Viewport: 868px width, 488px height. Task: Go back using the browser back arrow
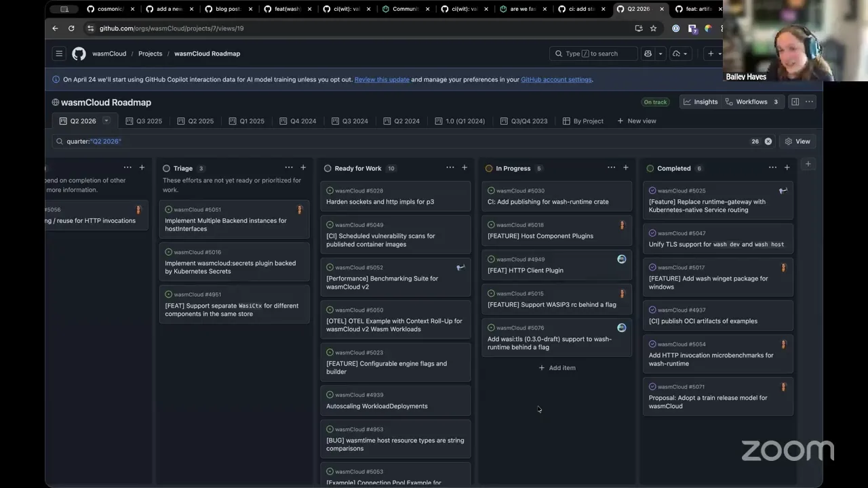click(55, 28)
